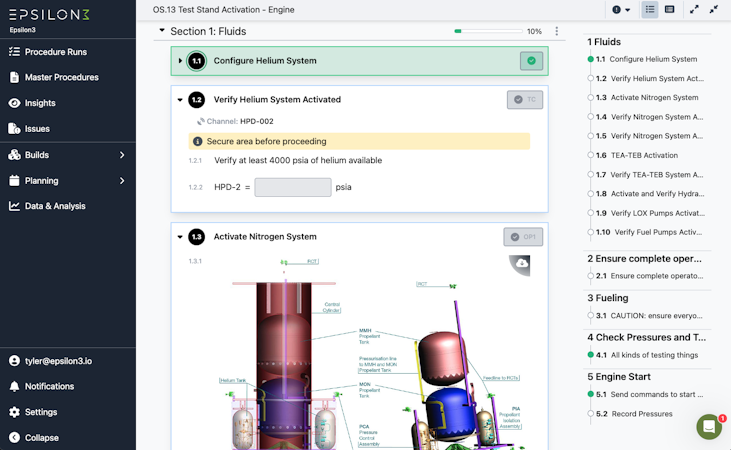The width and height of the screenshot is (731, 450).
Task: Open Data & Analysis page
Action: point(55,206)
